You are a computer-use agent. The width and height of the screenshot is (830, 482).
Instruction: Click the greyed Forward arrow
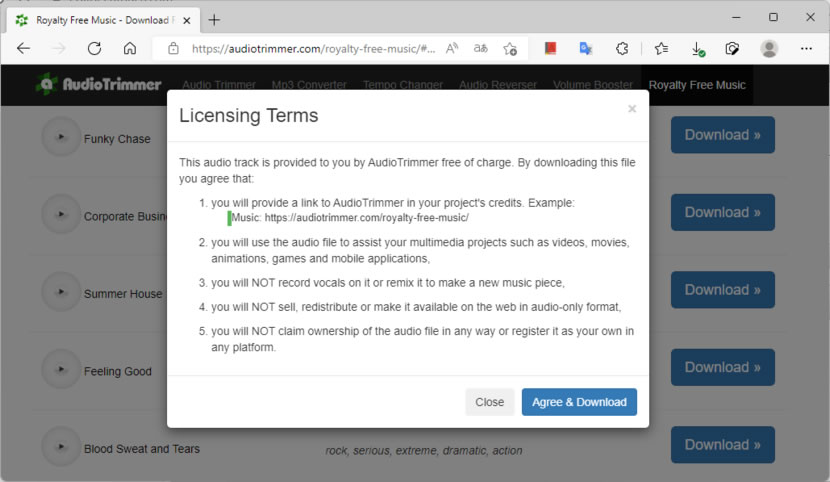[x=59, y=49]
